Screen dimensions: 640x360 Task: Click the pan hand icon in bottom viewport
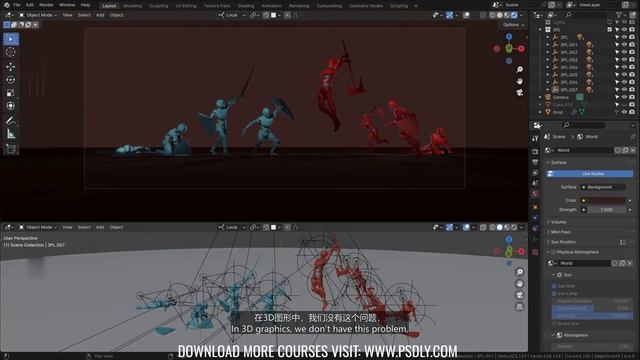(519, 283)
